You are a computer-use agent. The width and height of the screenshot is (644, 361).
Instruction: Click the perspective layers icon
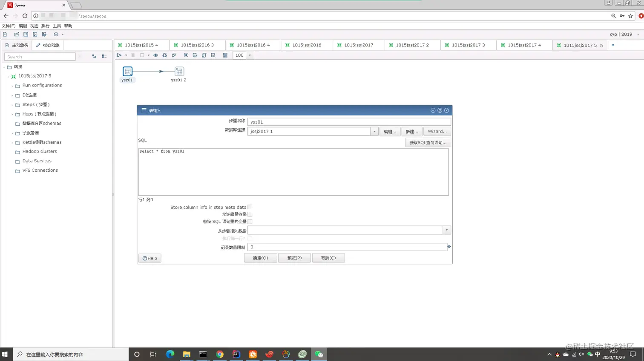pos(56,34)
